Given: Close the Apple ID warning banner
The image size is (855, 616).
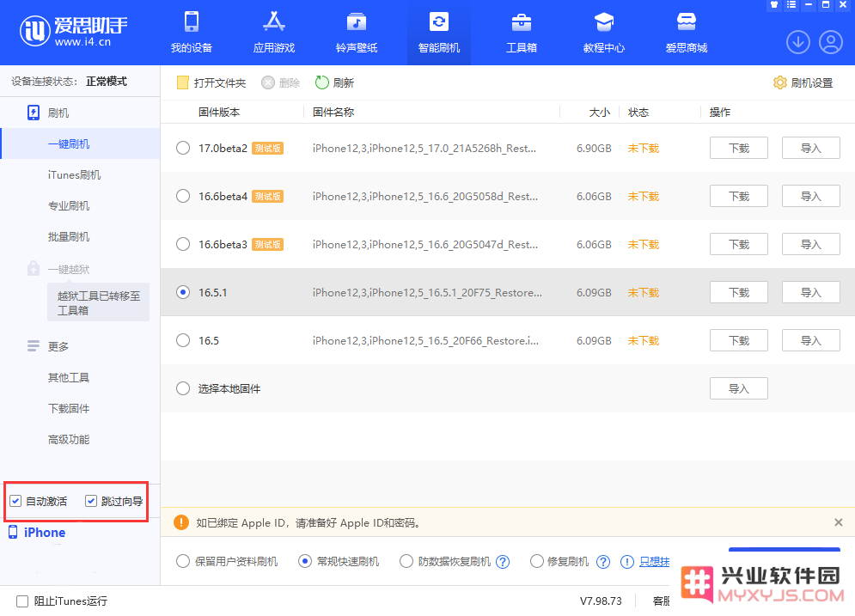Looking at the screenshot, I should click(x=838, y=522).
